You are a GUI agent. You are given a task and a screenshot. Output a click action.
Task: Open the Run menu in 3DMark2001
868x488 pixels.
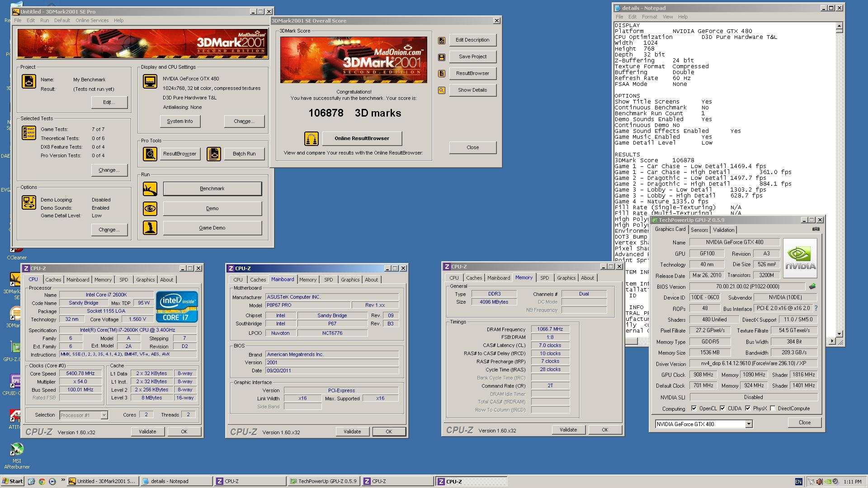44,20
